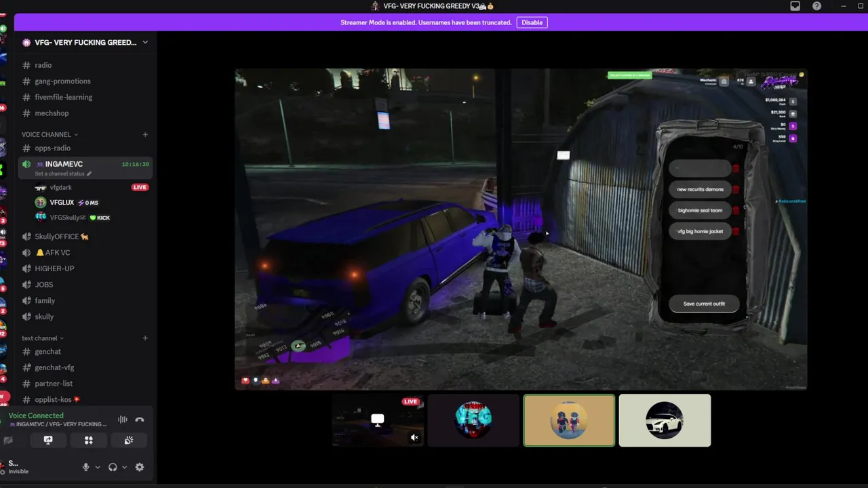Delete vfg big homie jacket trash icon

pyautogui.click(x=736, y=231)
